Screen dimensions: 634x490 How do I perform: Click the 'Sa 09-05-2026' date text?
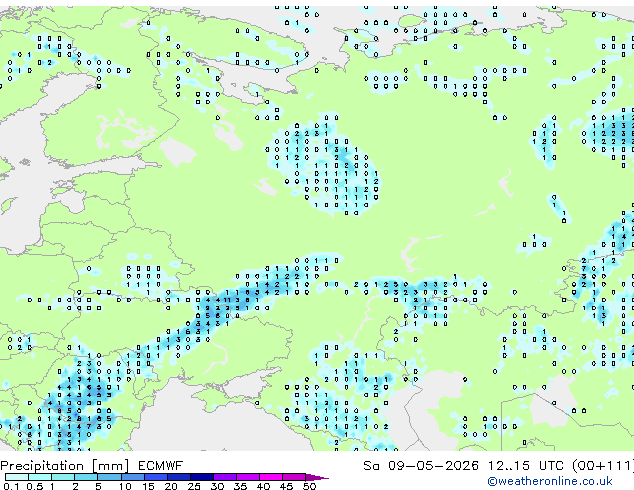(421, 466)
